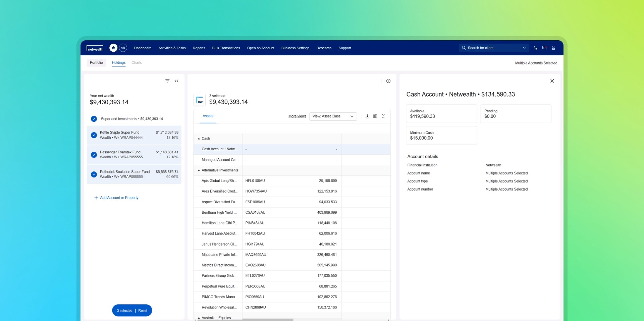Select the Revolution Wholesal... row
644x321 pixels.
pyautogui.click(x=292, y=308)
